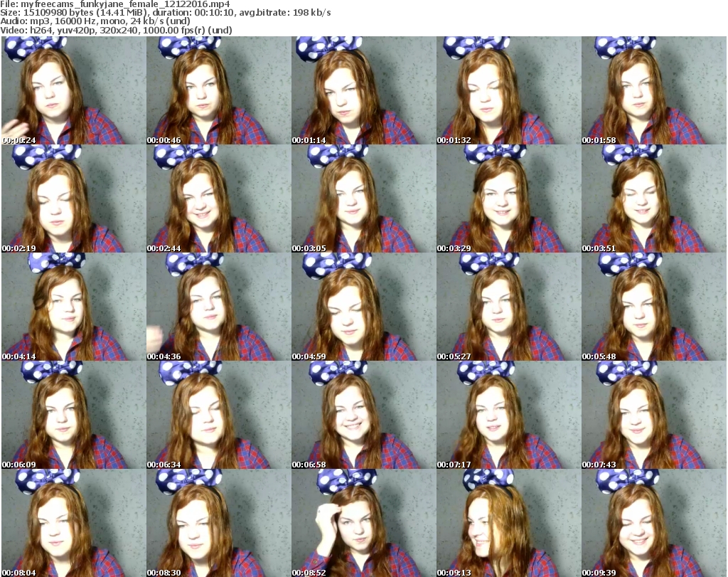728x577 pixels.
Task: Open the thumbnail frame stamped 00:02:19
Action: [73, 198]
